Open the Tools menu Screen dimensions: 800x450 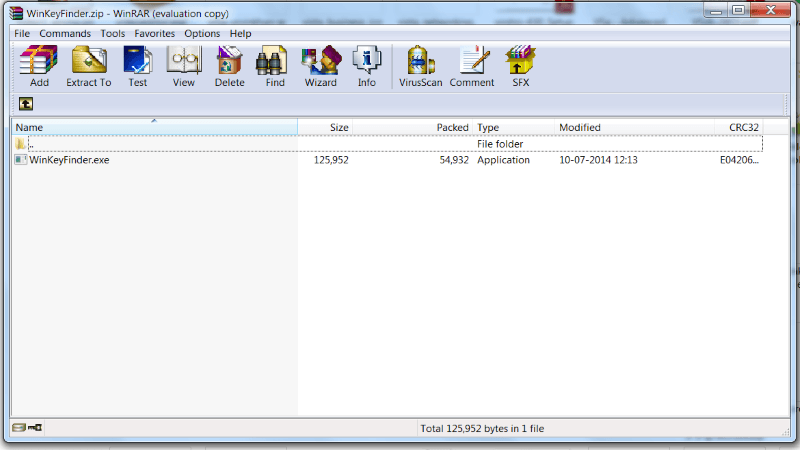point(112,34)
